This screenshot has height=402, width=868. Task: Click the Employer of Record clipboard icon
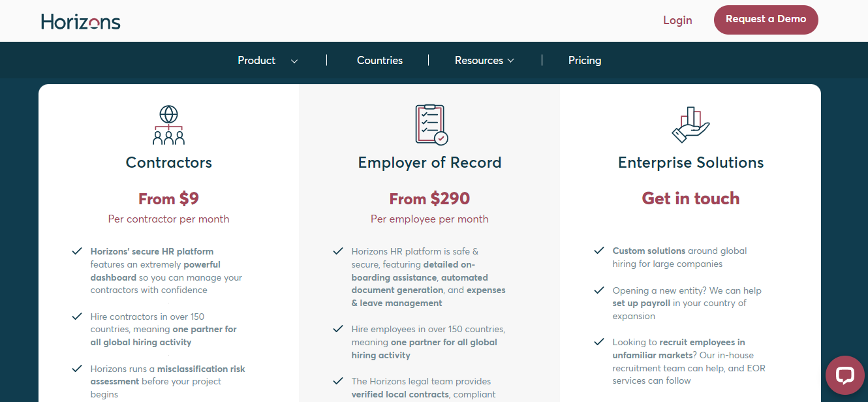tap(431, 125)
